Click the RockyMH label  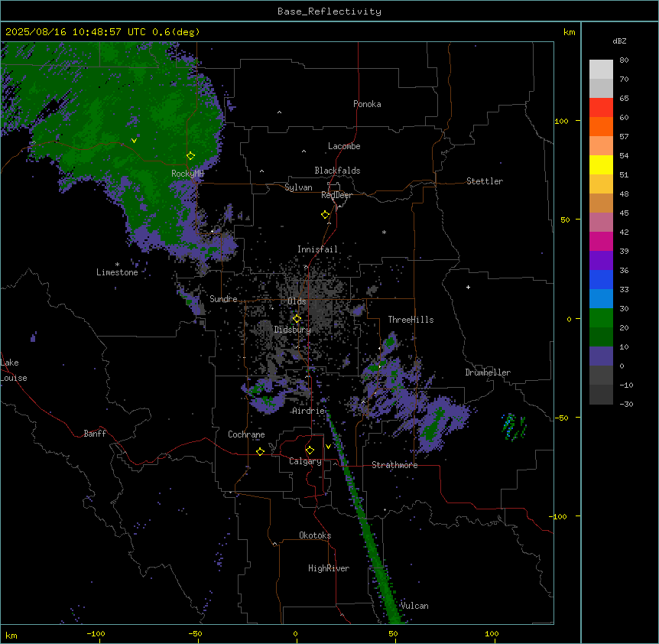click(187, 174)
